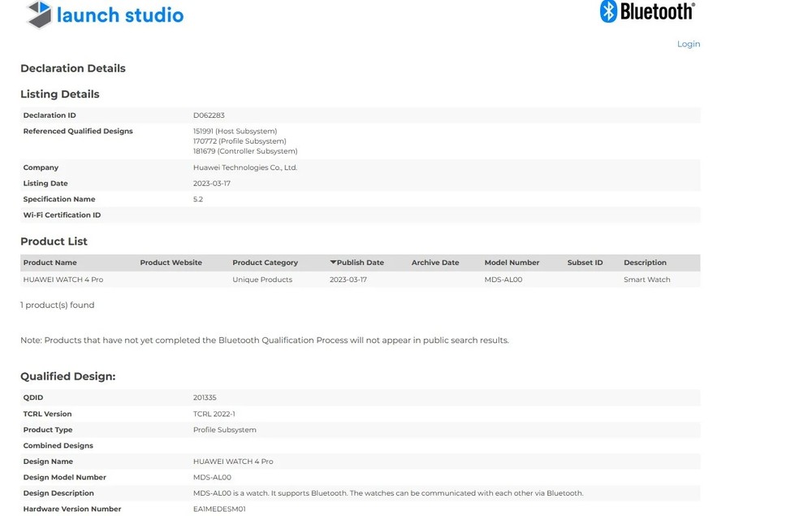
Task: Click the Design Model Number value MDS-AL00
Action: pyautogui.click(x=212, y=477)
